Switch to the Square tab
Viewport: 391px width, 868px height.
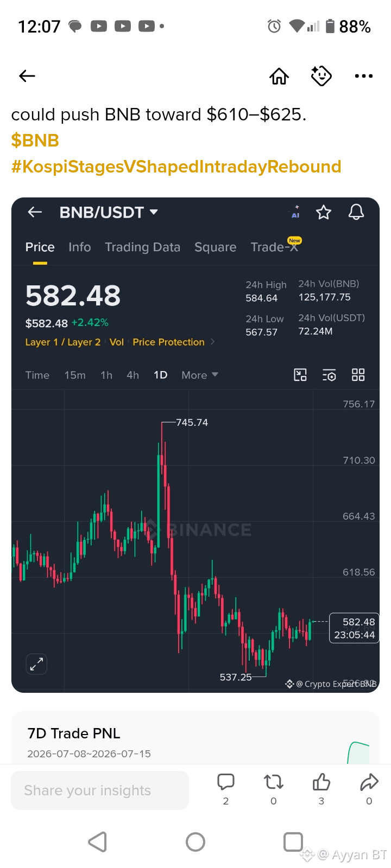pos(216,247)
